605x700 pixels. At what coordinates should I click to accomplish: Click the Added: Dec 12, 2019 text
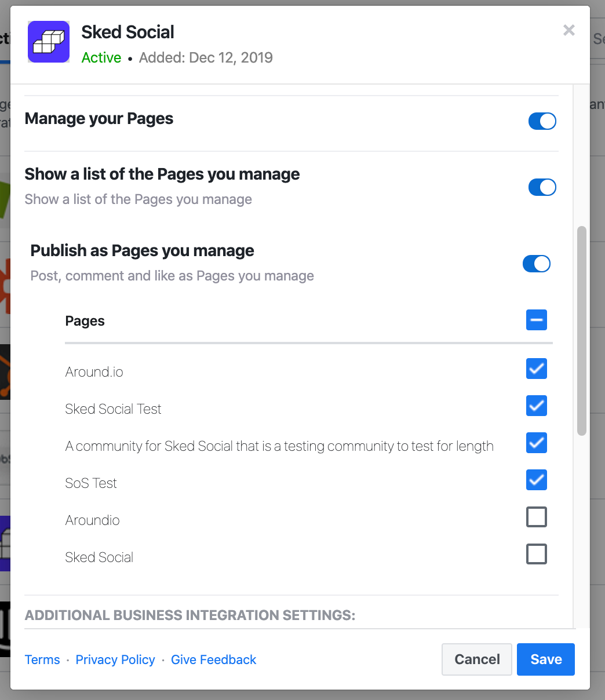[206, 58]
